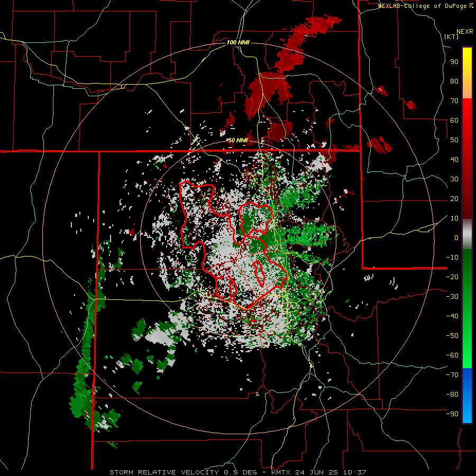The image size is (476, 476).
Task: Pick the gray zero-velocity segment of color bar
Action: click(x=467, y=235)
